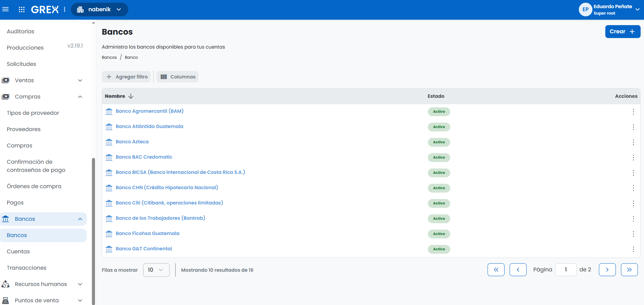
Task: Click bank icon beside Banco Azteca
Action: tap(109, 142)
